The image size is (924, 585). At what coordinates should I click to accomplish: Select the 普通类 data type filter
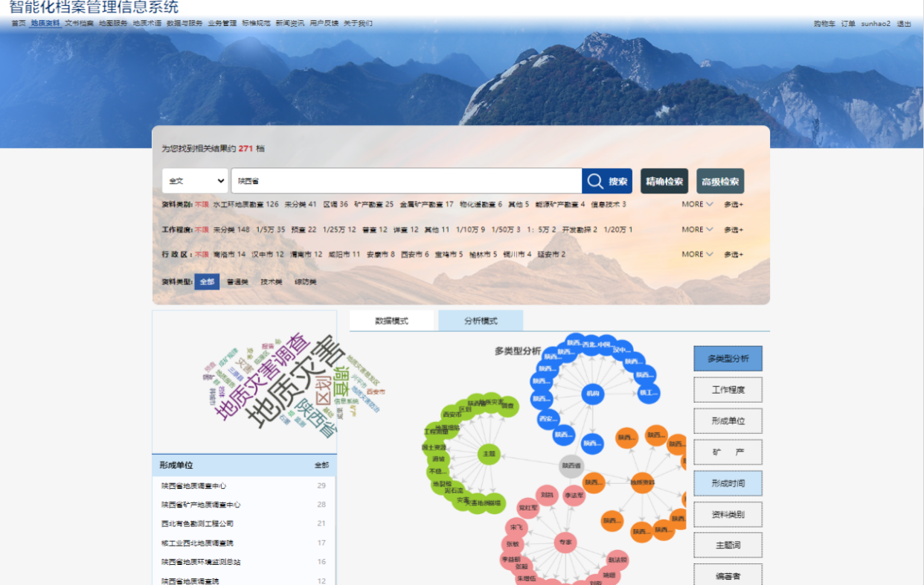tap(237, 282)
